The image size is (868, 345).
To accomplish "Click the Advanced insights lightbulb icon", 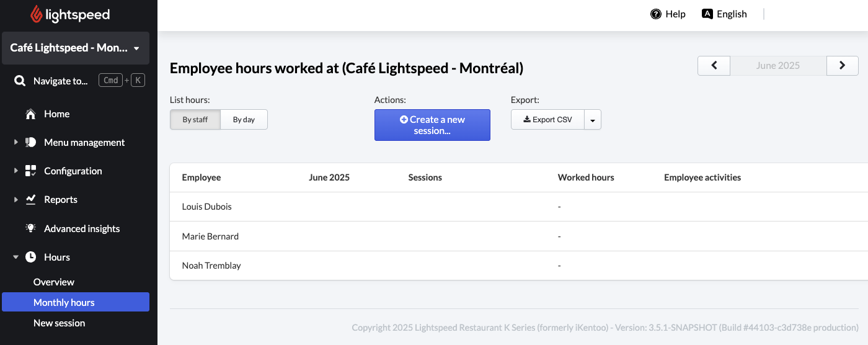I will (30, 228).
